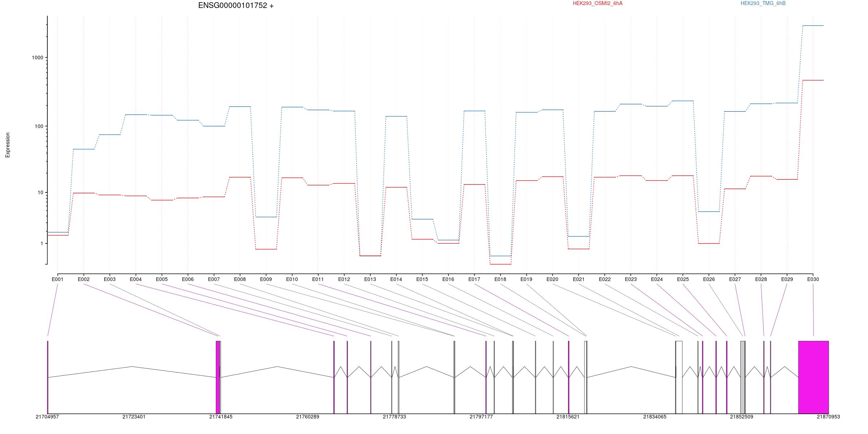Click exon label E013

[370, 279]
